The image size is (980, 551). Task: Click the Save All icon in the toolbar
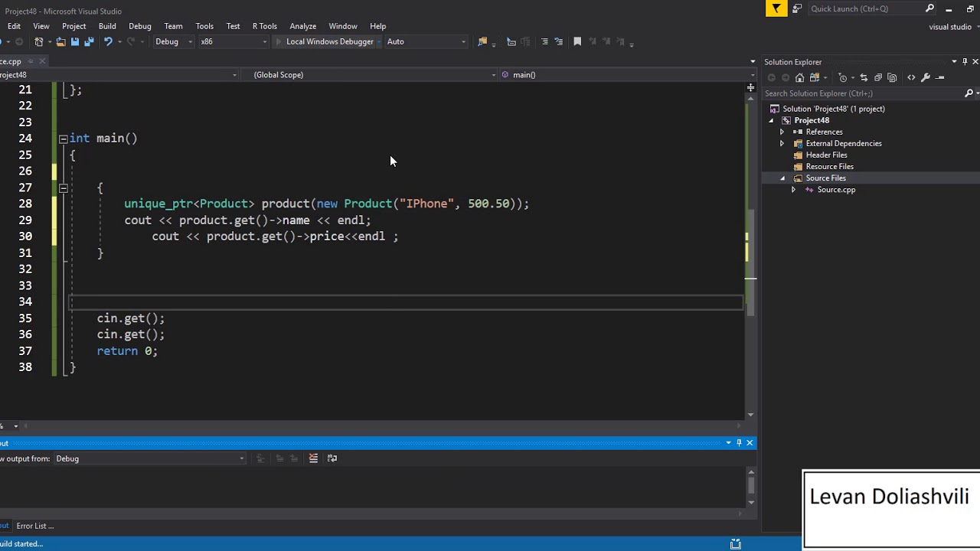[89, 41]
